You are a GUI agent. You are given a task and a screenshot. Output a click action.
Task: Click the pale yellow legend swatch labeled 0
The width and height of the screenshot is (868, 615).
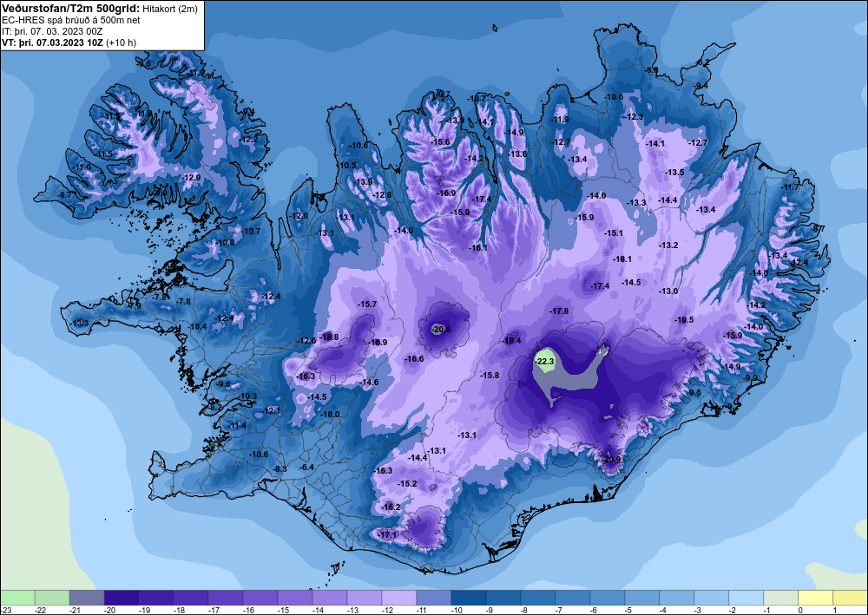click(816, 598)
